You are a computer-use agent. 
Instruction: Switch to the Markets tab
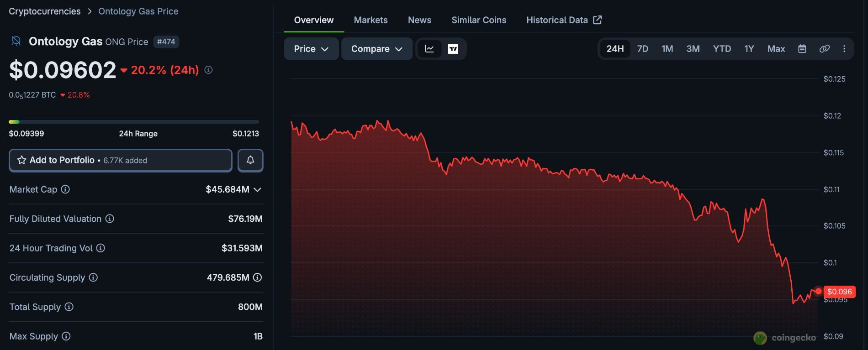click(x=371, y=20)
